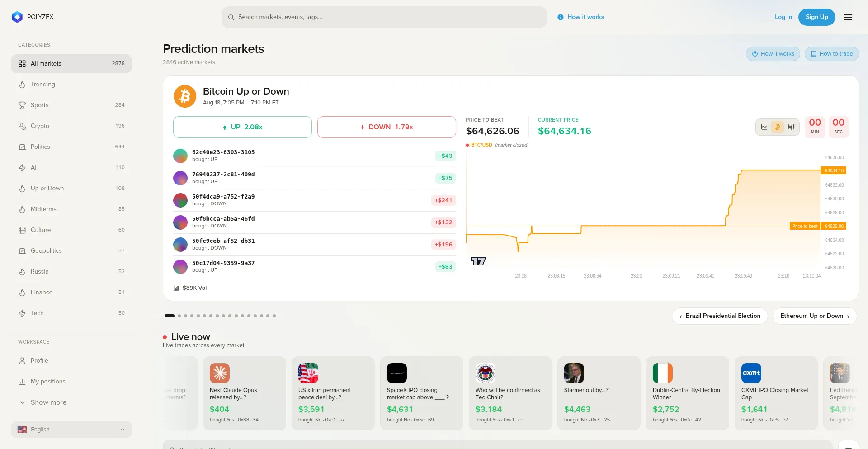The height and width of the screenshot is (449, 868).
Task: Click the How it works pill button
Action: point(773,54)
